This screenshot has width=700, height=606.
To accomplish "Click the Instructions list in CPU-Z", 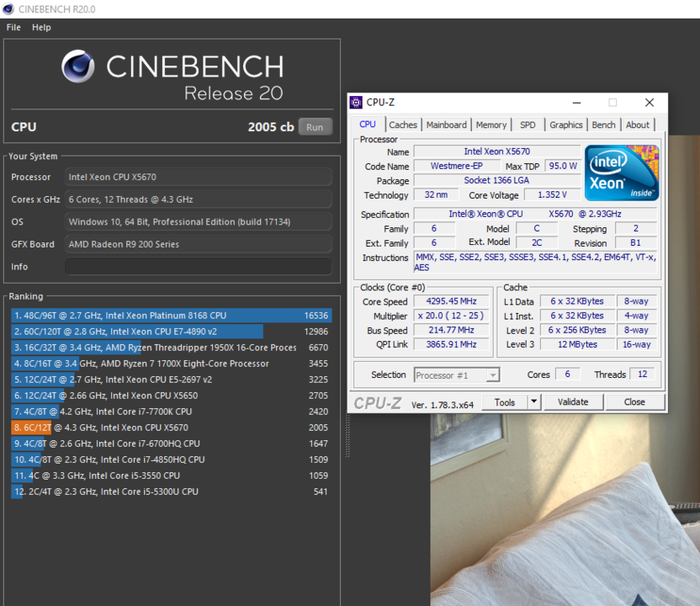I will coord(536,262).
